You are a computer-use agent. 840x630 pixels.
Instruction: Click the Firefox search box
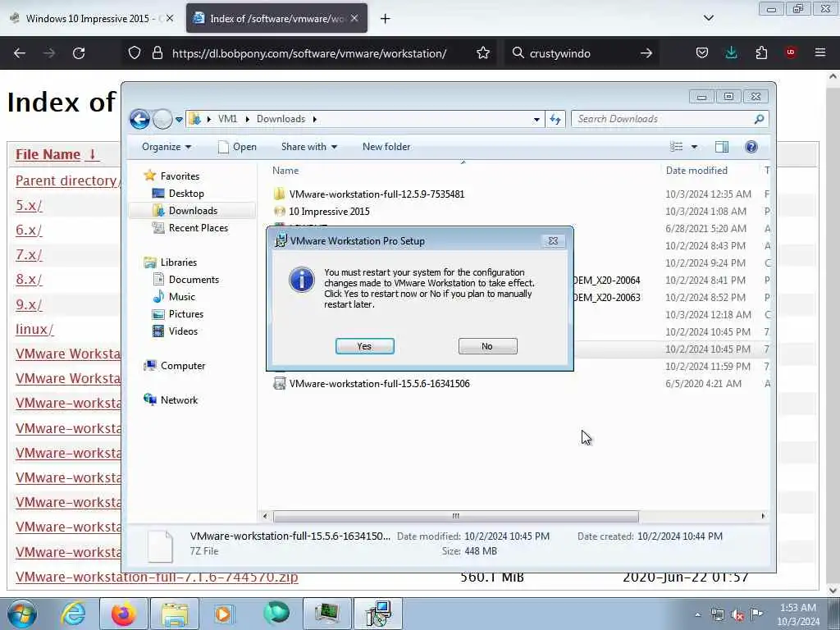(582, 53)
